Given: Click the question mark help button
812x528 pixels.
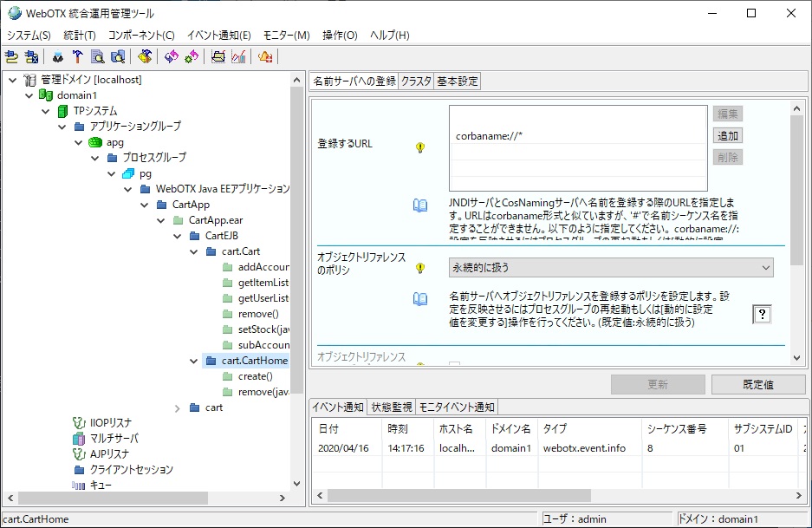Looking at the screenshot, I should 762,315.
